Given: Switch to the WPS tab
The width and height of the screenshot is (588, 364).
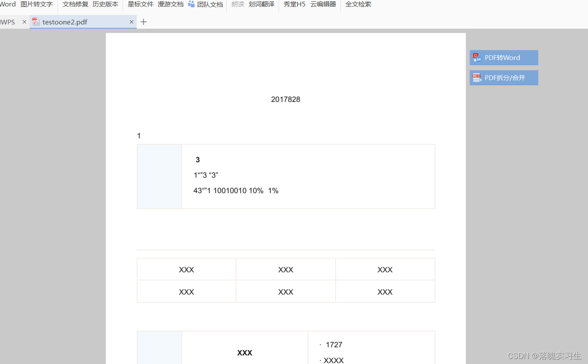Looking at the screenshot, I should [x=7, y=22].
